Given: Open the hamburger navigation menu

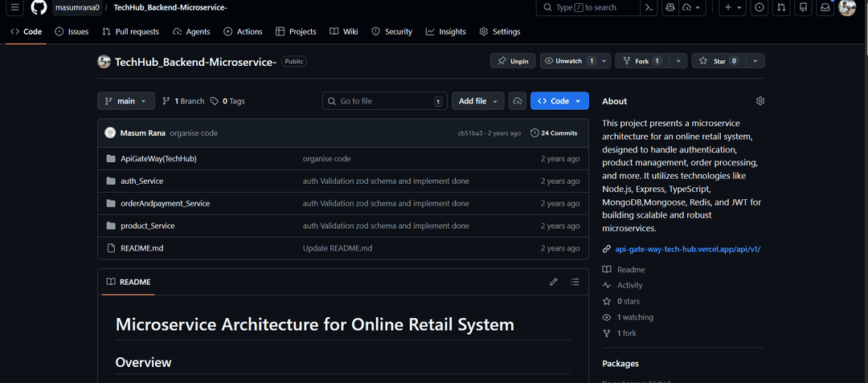Looking at the screenshot, I should coord(15,8).
